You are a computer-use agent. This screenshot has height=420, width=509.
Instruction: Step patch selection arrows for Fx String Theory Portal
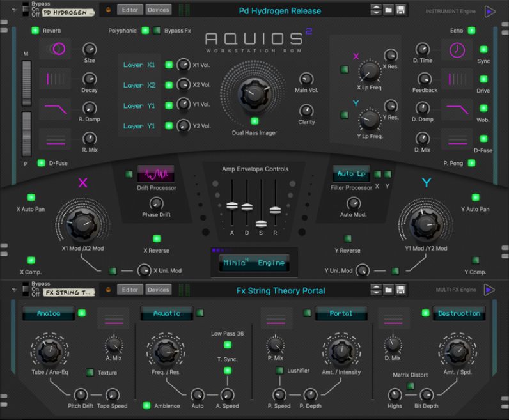point(376,290)
